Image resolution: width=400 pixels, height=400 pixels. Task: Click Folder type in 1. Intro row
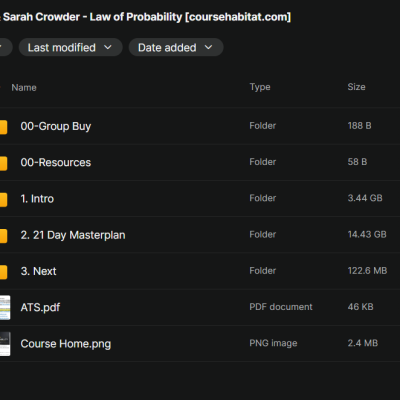click(263, 198)
